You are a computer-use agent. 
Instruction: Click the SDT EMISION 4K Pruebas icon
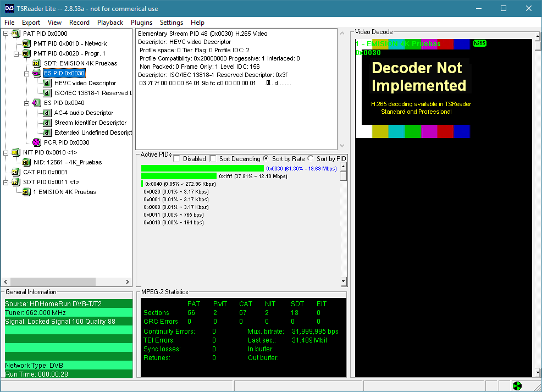coord(37,63)
